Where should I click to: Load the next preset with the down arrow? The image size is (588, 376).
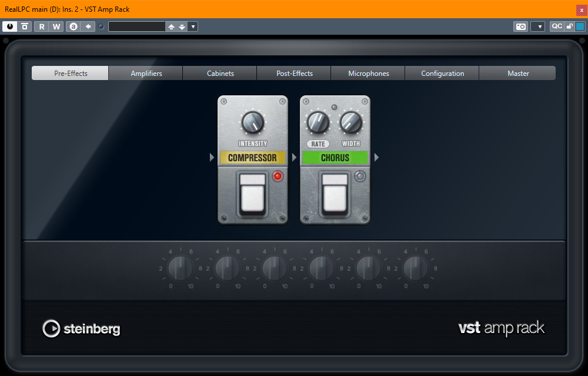[x=182, y=26]
